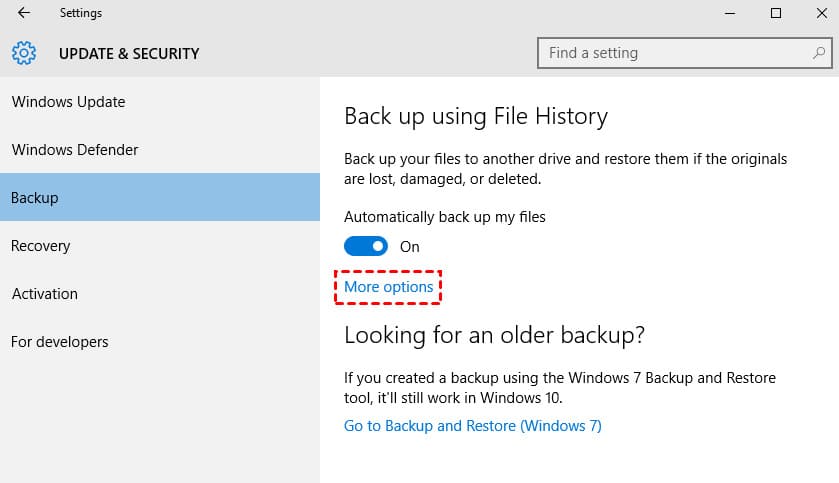Click the Settings title bar text
The image size is (839, 483).
(80, 13)
